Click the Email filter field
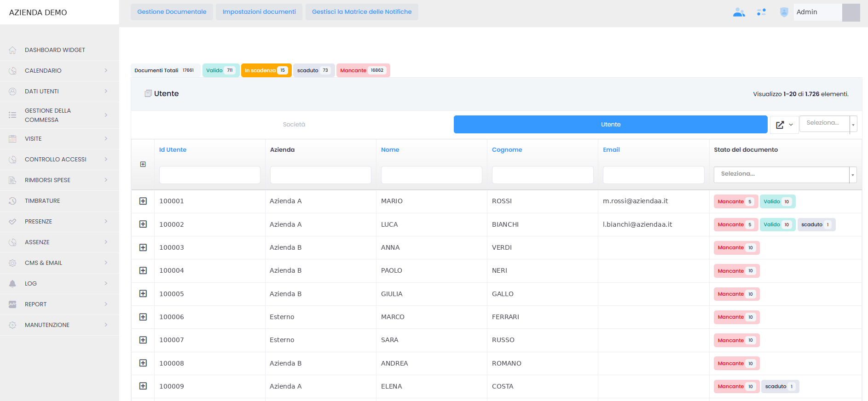 tap(654, 175)
